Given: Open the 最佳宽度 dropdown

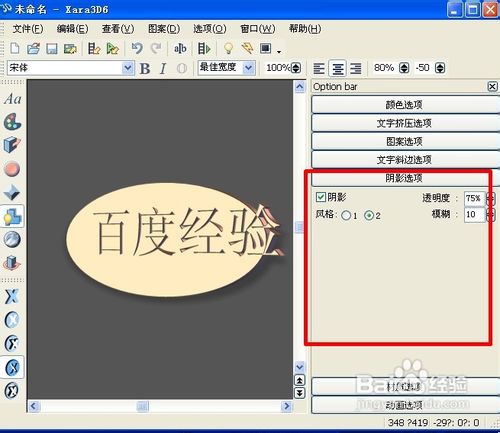Looking at the screenshot, I should pos(248,68).
